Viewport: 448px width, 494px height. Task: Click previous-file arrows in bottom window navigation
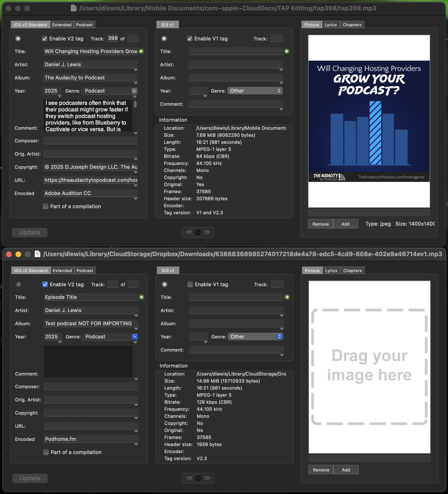189,478
